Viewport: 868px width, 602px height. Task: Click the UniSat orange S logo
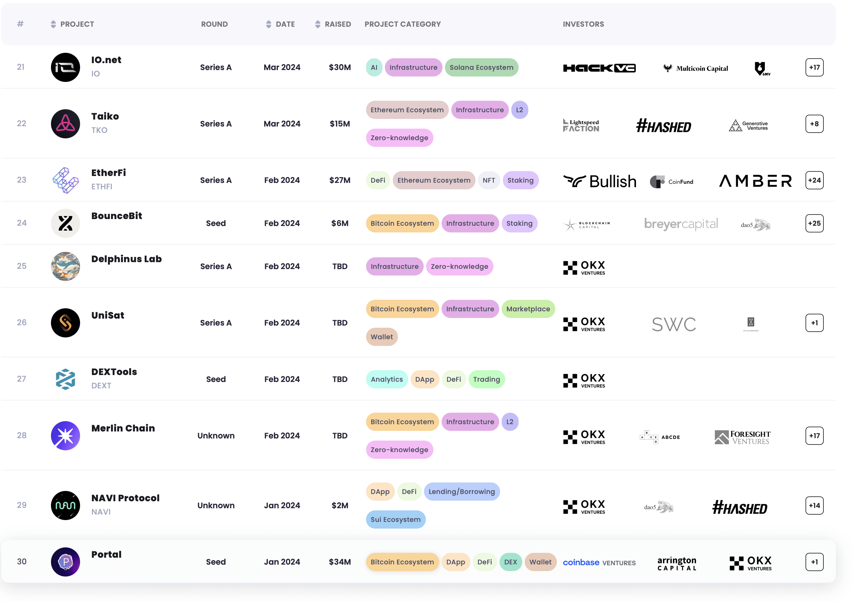coord(65,323)
